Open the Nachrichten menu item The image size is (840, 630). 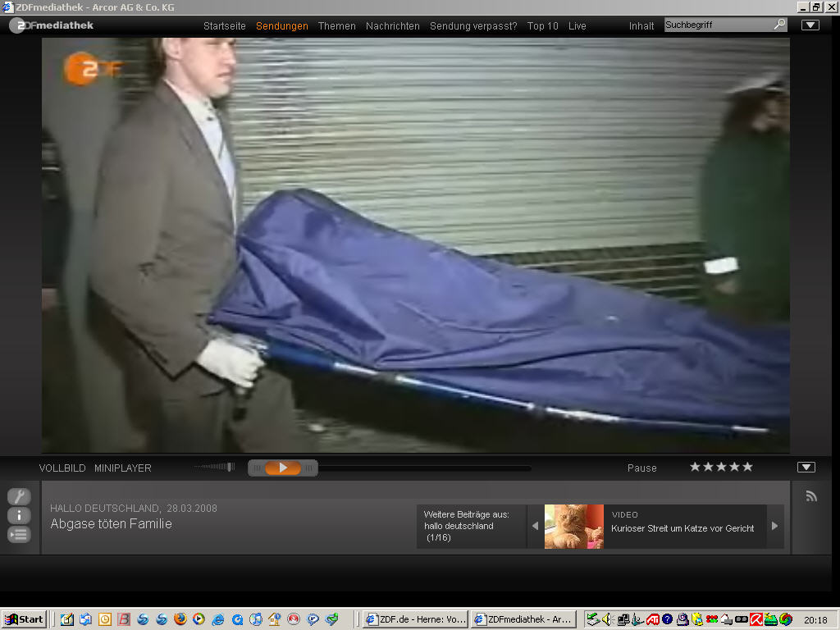[392, 26]
